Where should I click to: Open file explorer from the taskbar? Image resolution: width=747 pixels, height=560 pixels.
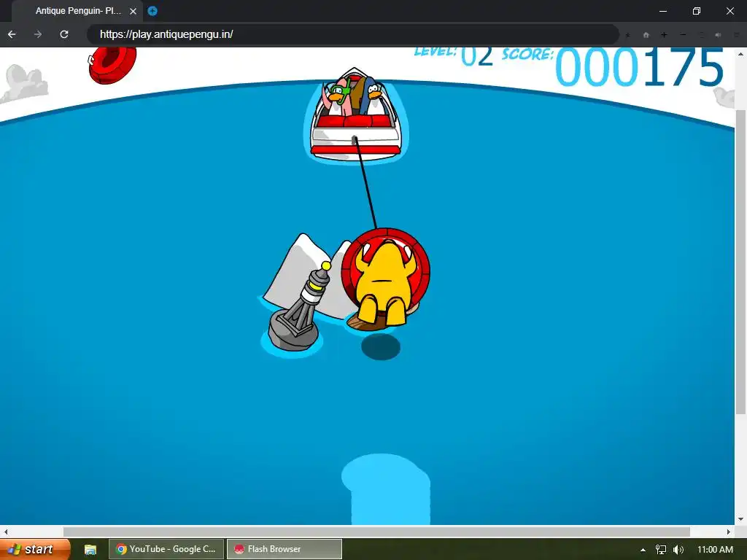pyautogui.click(x=90, y=550)
